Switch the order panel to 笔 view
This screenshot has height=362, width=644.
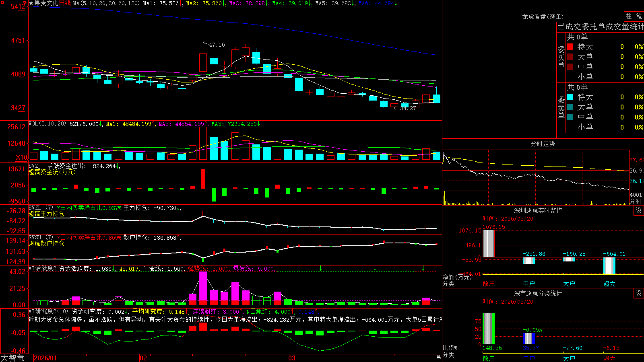(639, 16)
